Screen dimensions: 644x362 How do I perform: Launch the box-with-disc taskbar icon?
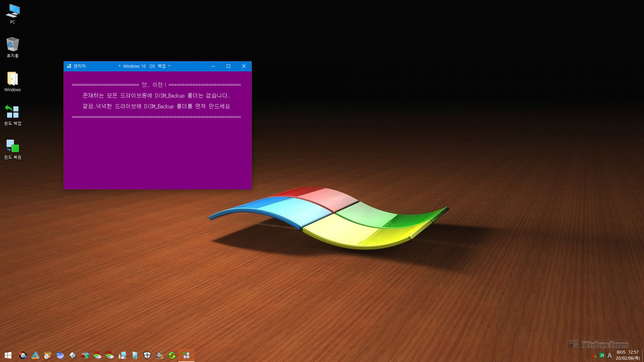point(48,355)
